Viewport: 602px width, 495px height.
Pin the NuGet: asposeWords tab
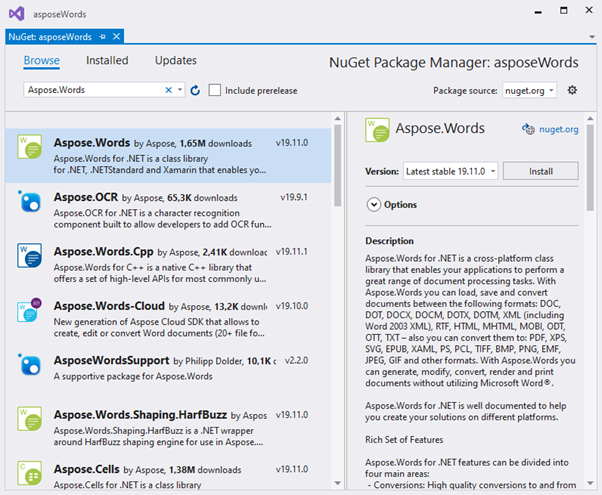click(x=102, y=37)
